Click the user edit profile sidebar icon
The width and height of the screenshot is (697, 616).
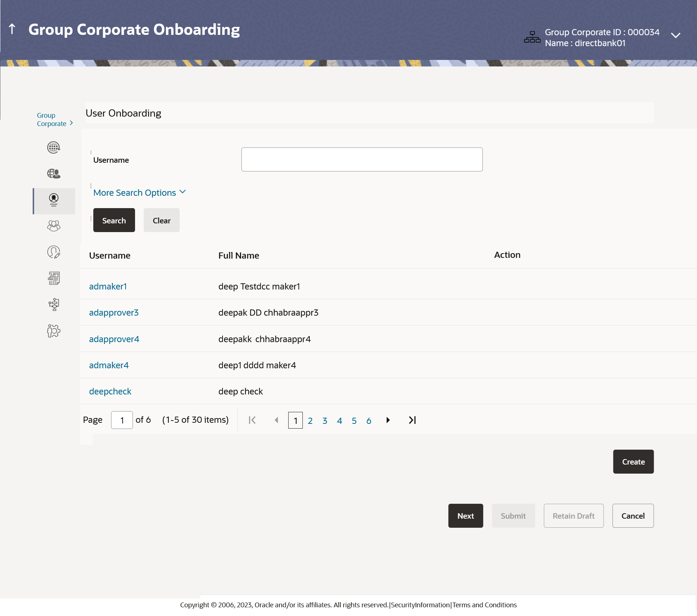pos(54,252)
